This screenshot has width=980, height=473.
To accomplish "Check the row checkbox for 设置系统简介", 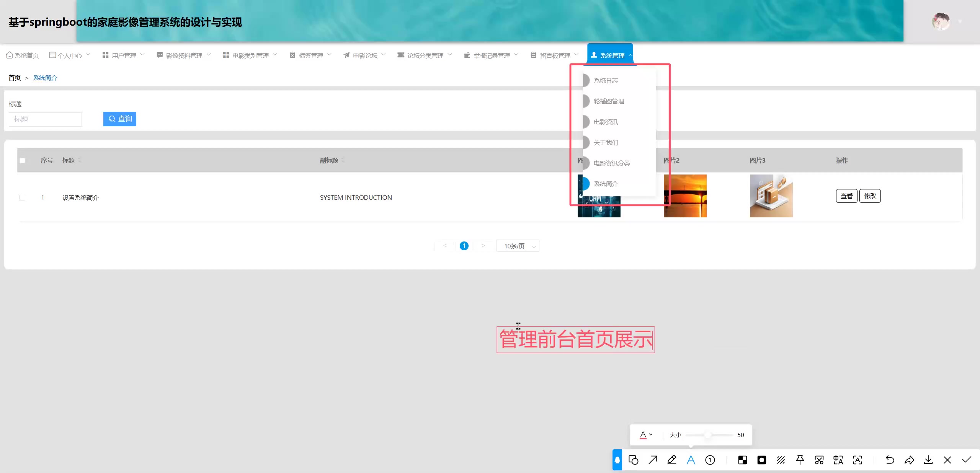I will (x=23, y=198).
